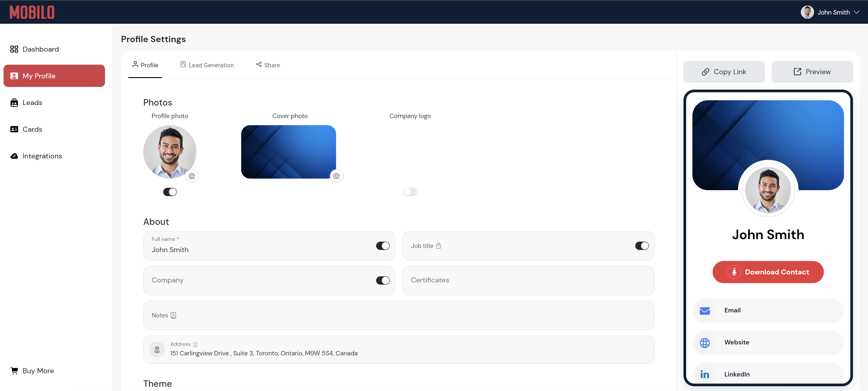Enable the company logo toggle
The image size is (868, 391).
click(410, 192)
